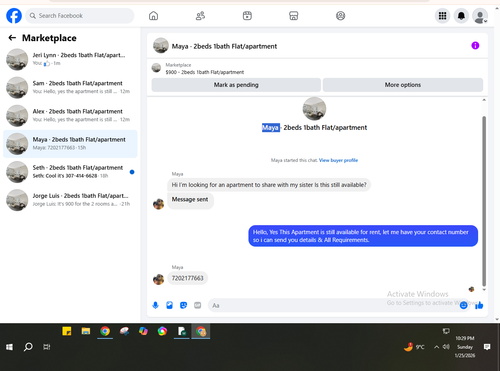Open View buyer profile link
Image resolution: width=500 pixels, height=371 pixels.
click(x=338, y=160)
